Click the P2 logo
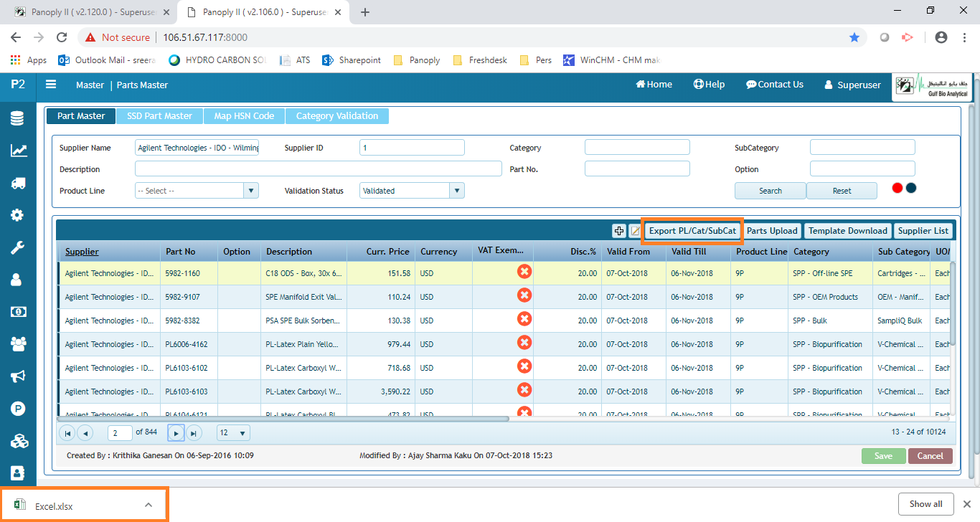Image resolution: width=980 pixels, height=522 pixels. (18, 84)
